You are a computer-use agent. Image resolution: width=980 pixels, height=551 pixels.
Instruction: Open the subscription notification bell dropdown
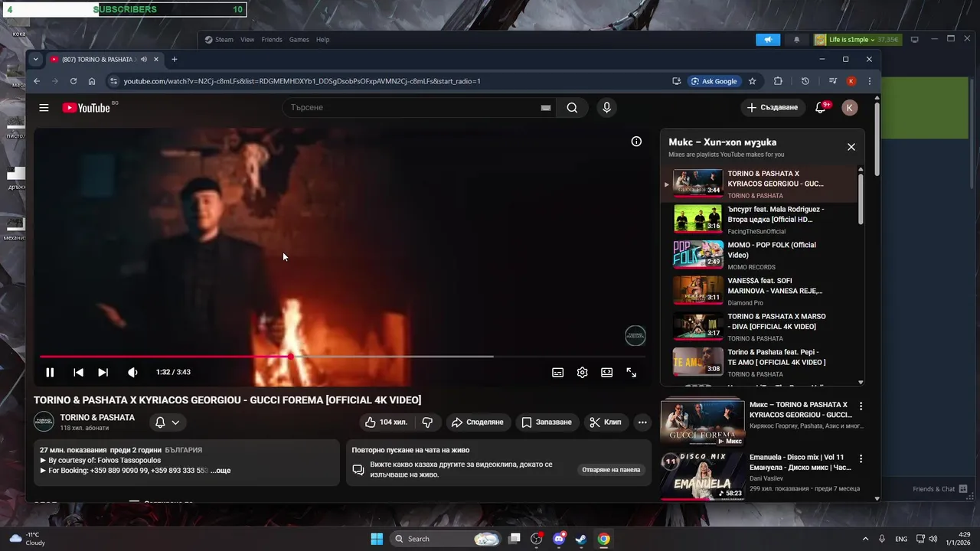click(167, 422)
